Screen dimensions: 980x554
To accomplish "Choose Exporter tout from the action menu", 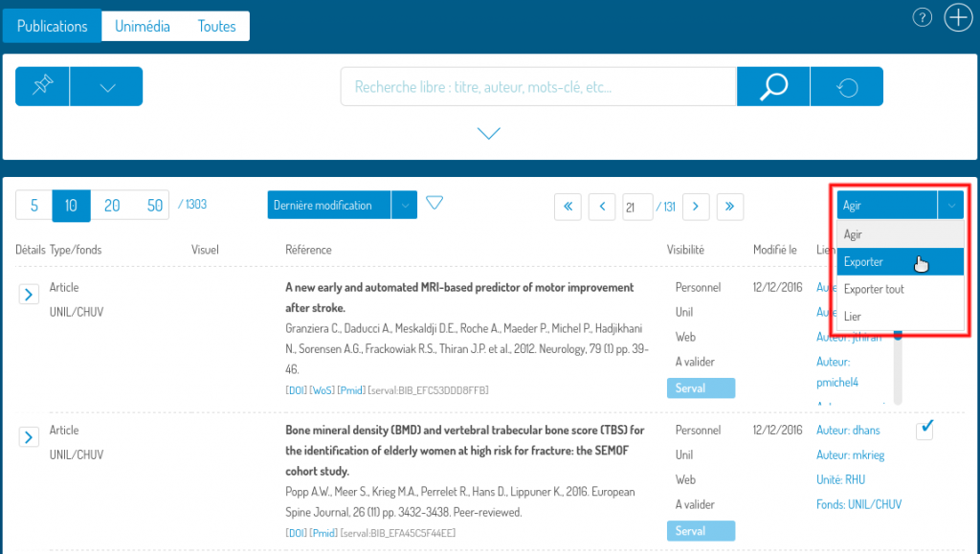I will tap(900, 289).
